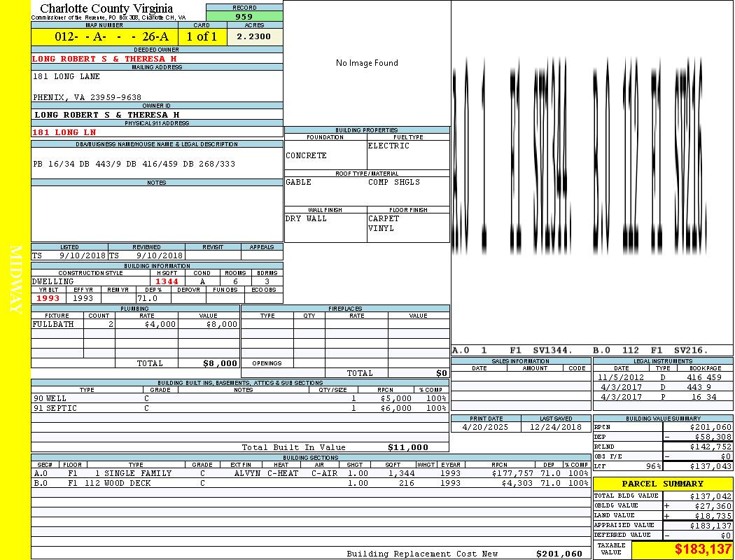Select single family RPCN $177,757
This screenshot has width=735, height=560.
(x=512, y=473)
